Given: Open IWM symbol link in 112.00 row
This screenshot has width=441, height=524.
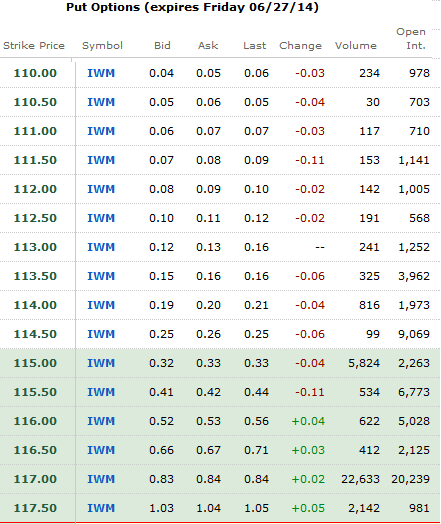Looking at the screenshot, I should coord(101,189).
